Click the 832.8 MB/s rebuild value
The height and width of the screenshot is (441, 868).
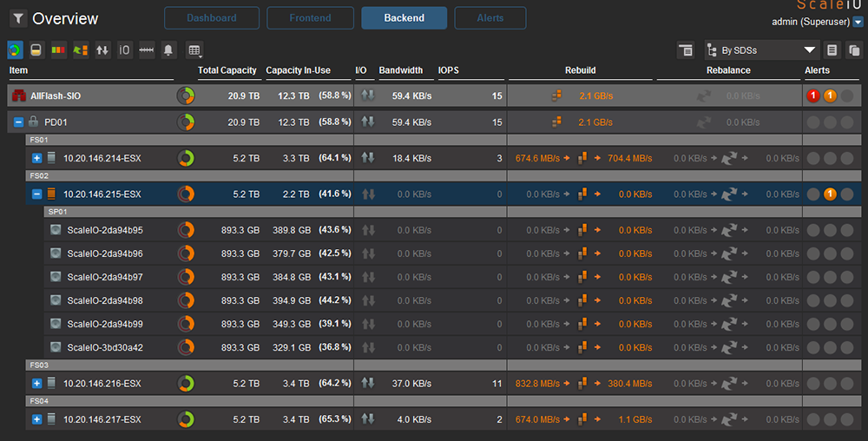[x=537, y=384]
